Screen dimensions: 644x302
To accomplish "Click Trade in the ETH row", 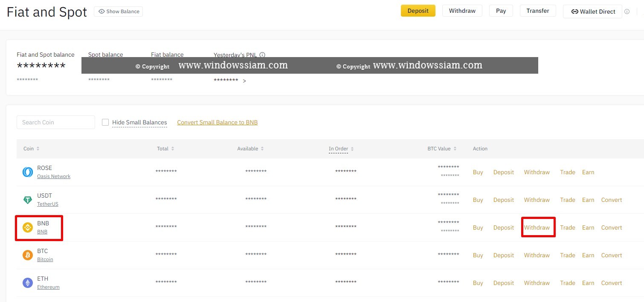I will (x=568, y=283).
